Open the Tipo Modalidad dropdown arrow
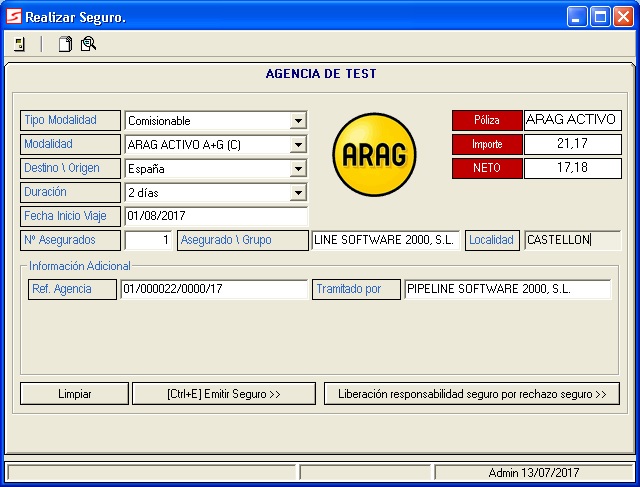 tap(298, 120)
